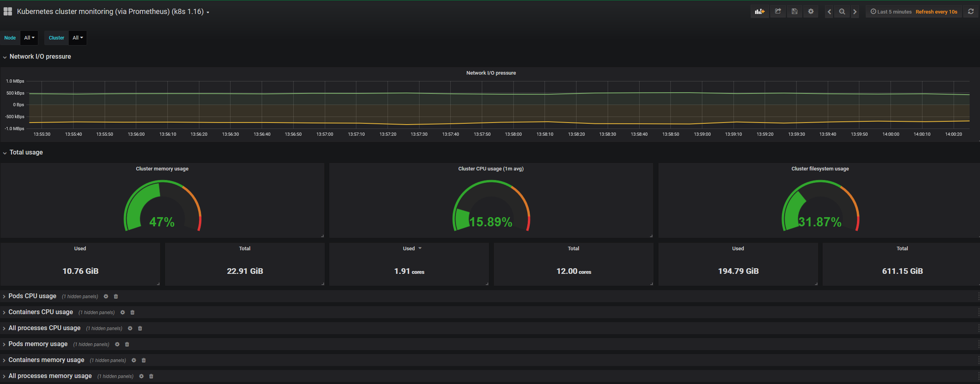Click the zoom out time range icon
This screenshot has height=384, width=980.
point(842,12)
